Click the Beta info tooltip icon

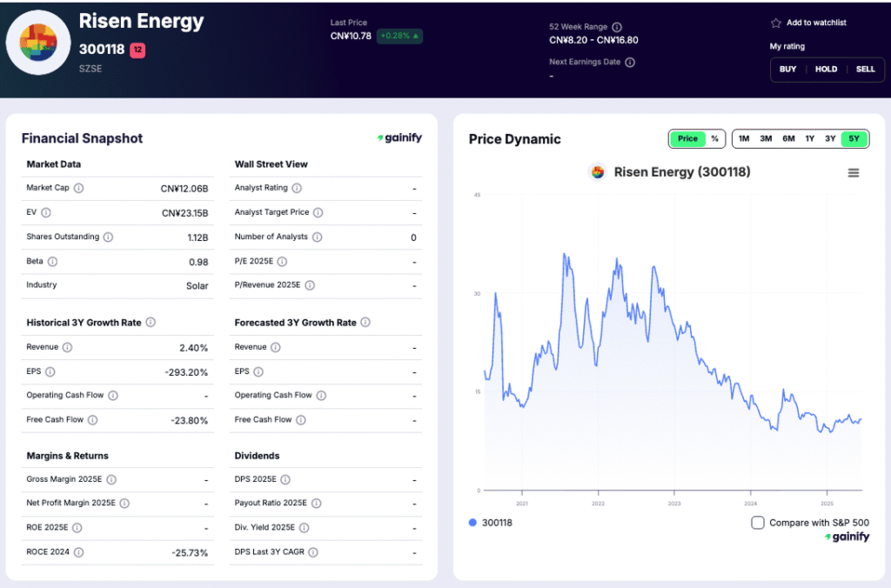click(x=54, y=261)
